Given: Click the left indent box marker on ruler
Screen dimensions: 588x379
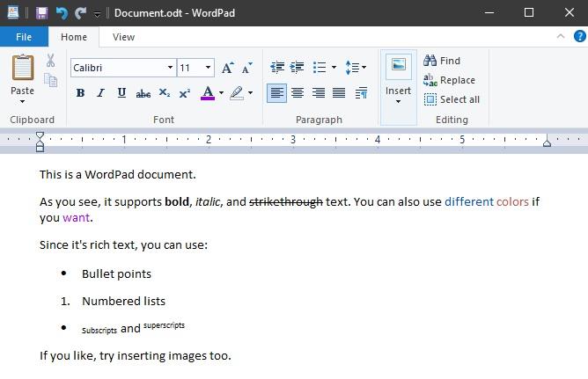Looking at the screenshot, I should [x=40, y=149].
